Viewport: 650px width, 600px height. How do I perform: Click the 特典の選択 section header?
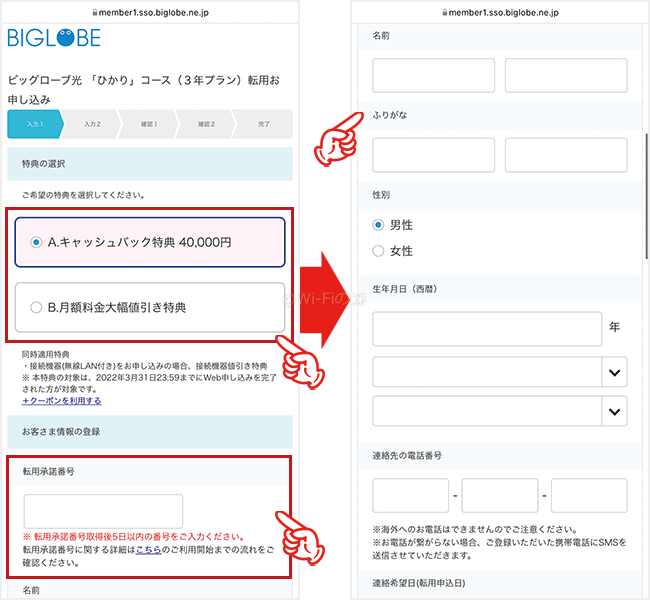[x=150, y=164]
